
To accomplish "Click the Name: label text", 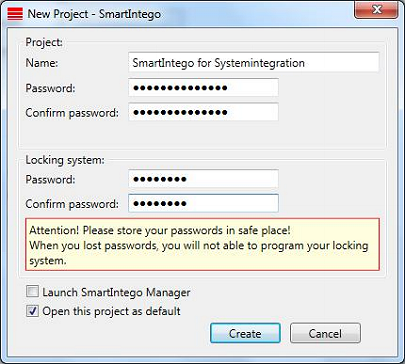I will click(x=42, y=63).
